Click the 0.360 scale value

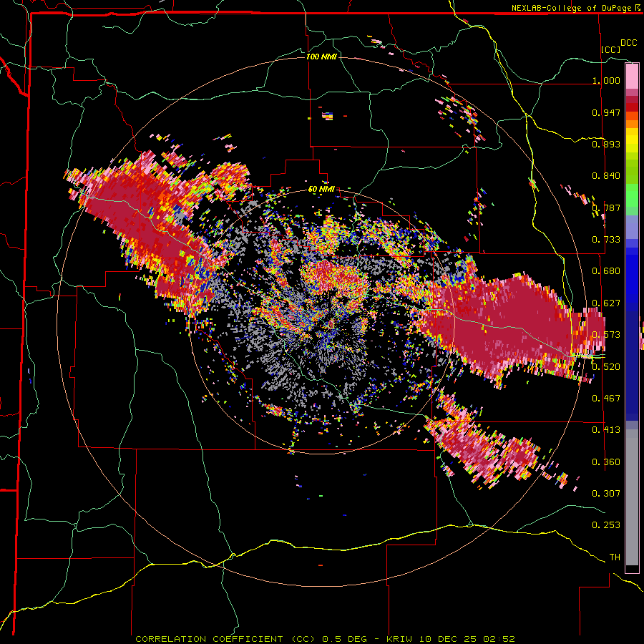pos(606,462)
